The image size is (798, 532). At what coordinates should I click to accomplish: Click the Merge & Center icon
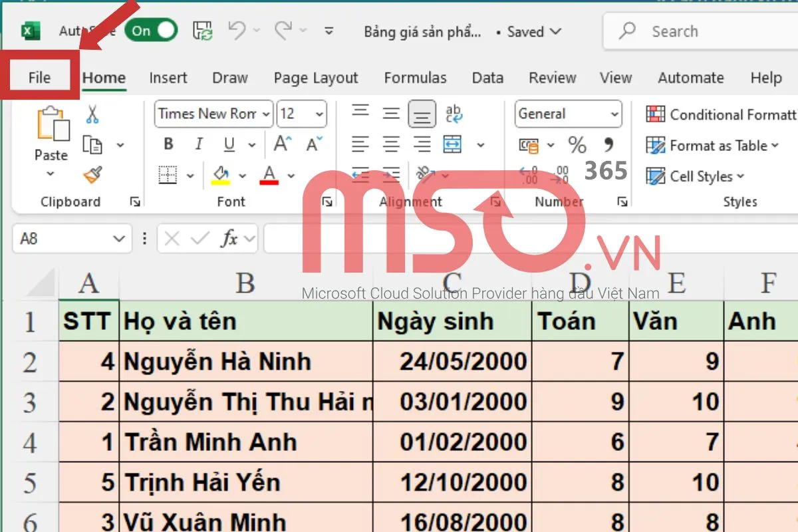(x=453, y=144)
